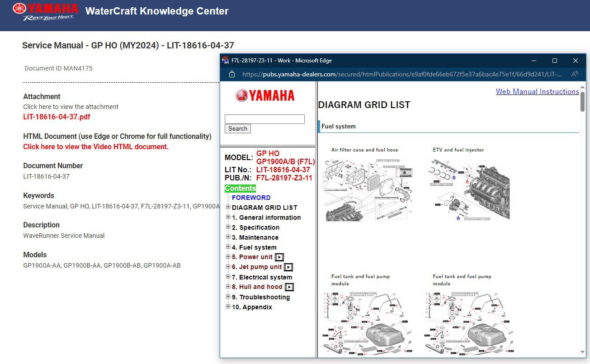Open '5. Power unit' chapter label
The width and height of the screenshot is (590, 364).
tap(252, 257)
